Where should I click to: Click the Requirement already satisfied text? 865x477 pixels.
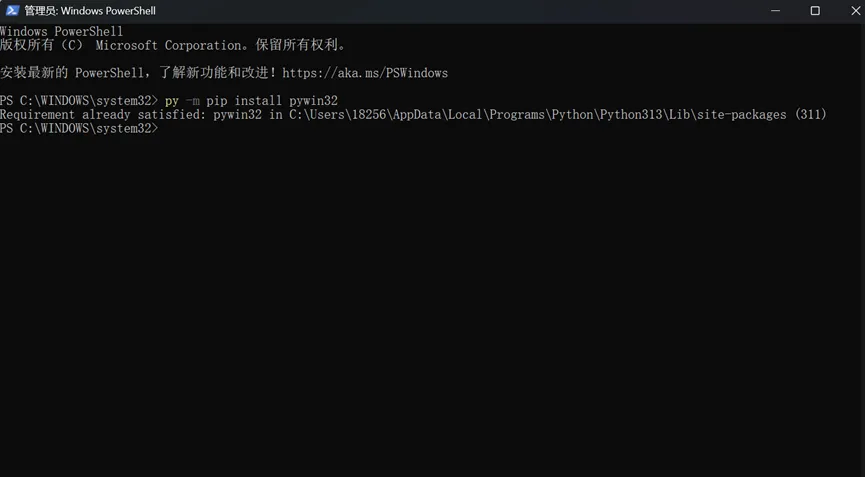click(x=103, y=115)
